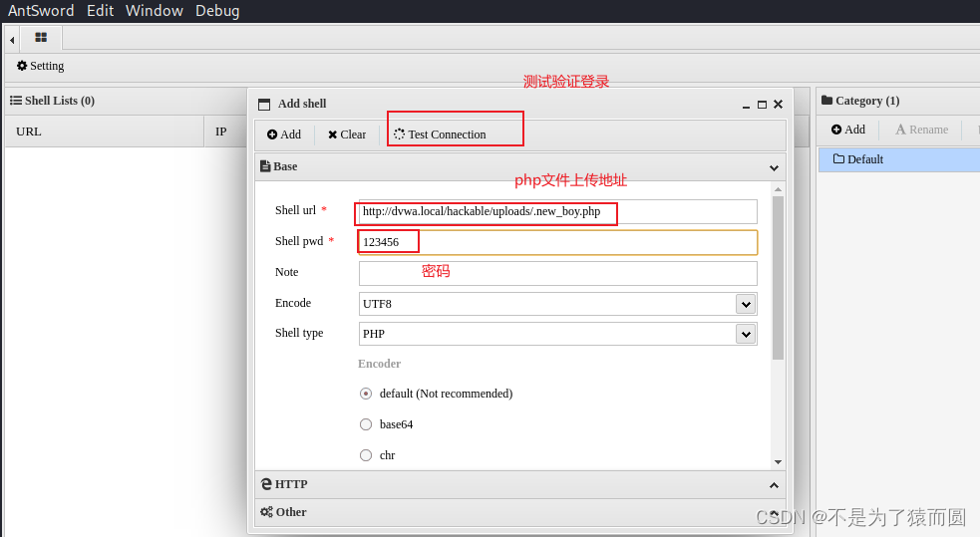980x537 pixels.
Task: Click the Add shell window icon
Action: pyautogui.click(x=264, y=105)
